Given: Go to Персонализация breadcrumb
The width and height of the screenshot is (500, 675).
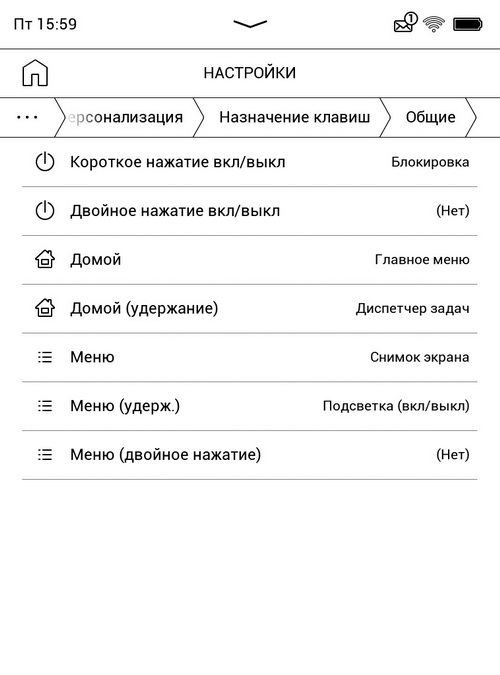Looking at the screenshot, I should [125, 117].
